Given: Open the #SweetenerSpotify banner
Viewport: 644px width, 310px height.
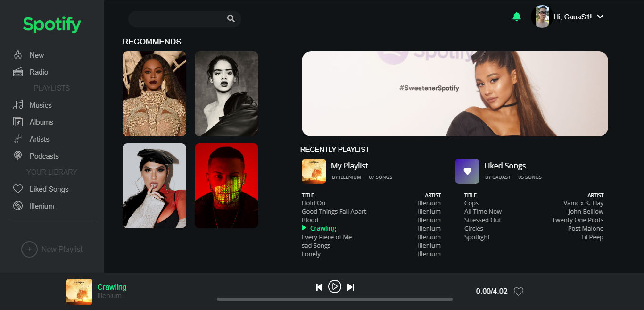Looking at the screenshot, I should (455, 94).
